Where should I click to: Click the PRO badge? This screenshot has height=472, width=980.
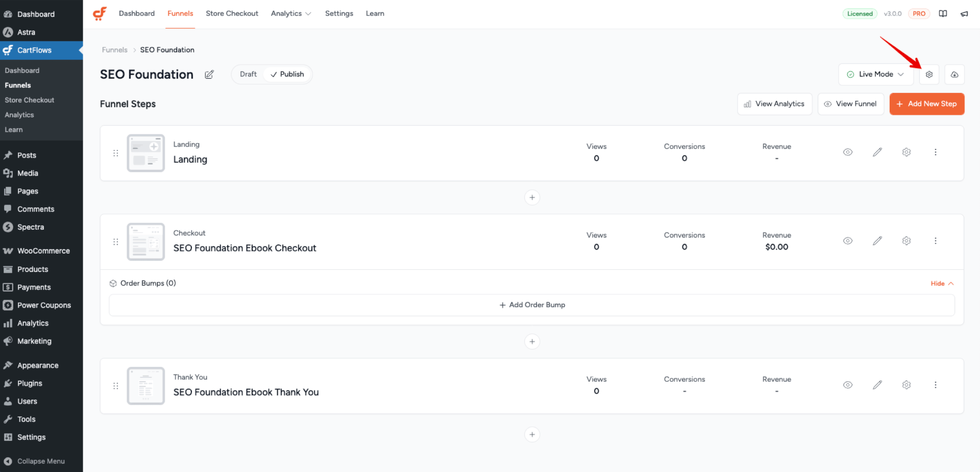coord(919,14)
